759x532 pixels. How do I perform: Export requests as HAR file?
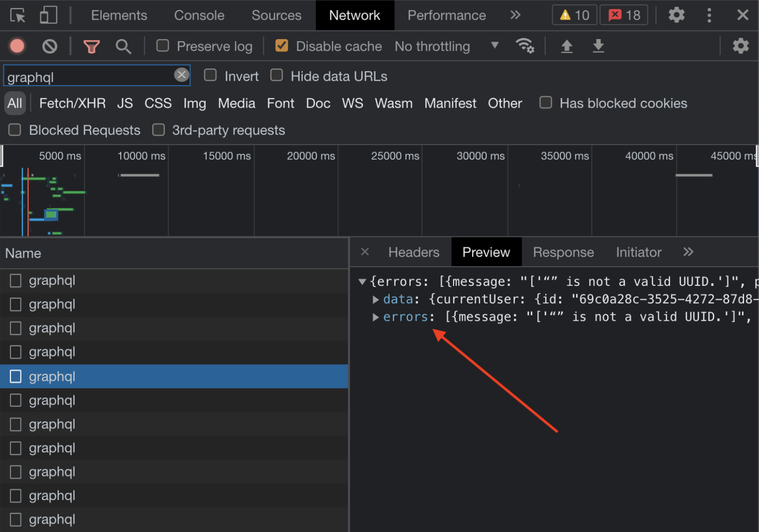pyautogui.click(x=598, y=46)
